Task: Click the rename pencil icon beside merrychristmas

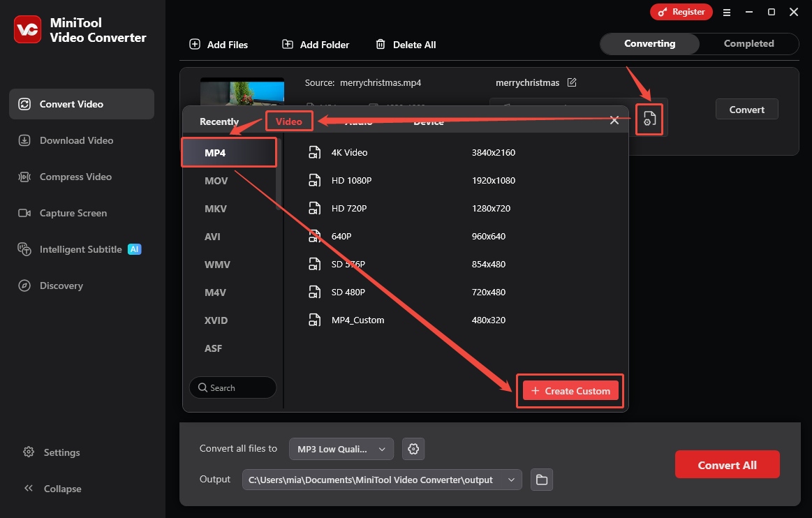Action: point(572,82)
